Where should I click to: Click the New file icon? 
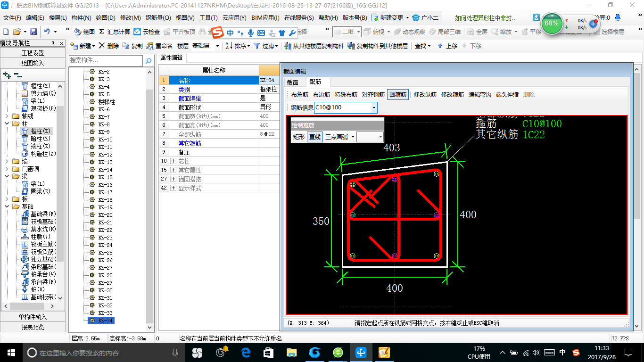6,32
